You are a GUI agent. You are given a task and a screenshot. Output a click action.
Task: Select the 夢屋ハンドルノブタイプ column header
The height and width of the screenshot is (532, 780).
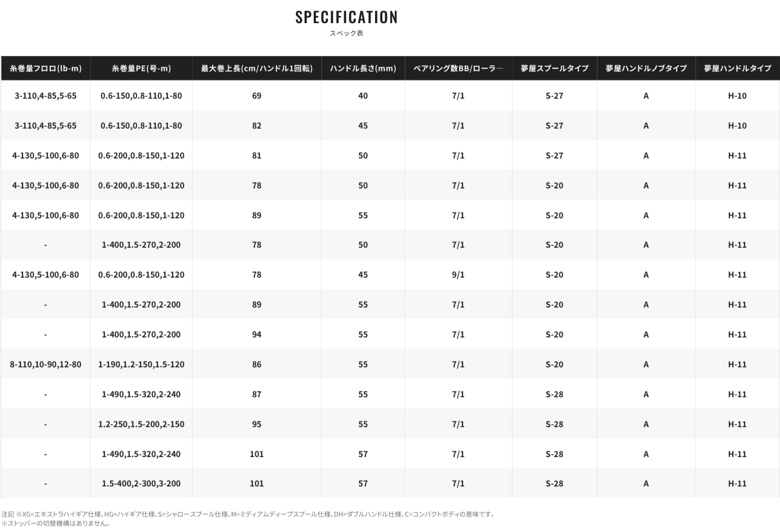point(646,68)
